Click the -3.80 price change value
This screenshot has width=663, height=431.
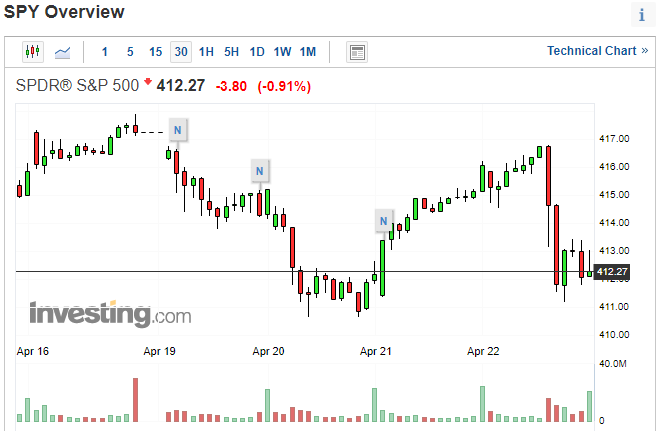(x=231, y=86)
